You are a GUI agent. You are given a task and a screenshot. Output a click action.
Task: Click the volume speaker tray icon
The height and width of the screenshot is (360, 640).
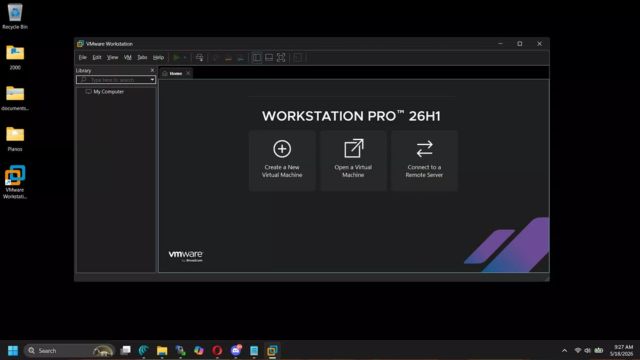click(x=587, y=351)
